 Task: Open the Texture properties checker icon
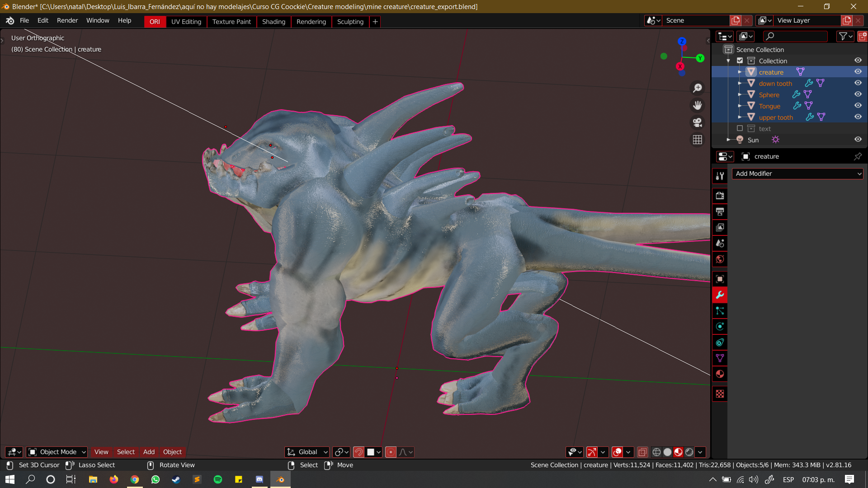(x=720, y=394)
